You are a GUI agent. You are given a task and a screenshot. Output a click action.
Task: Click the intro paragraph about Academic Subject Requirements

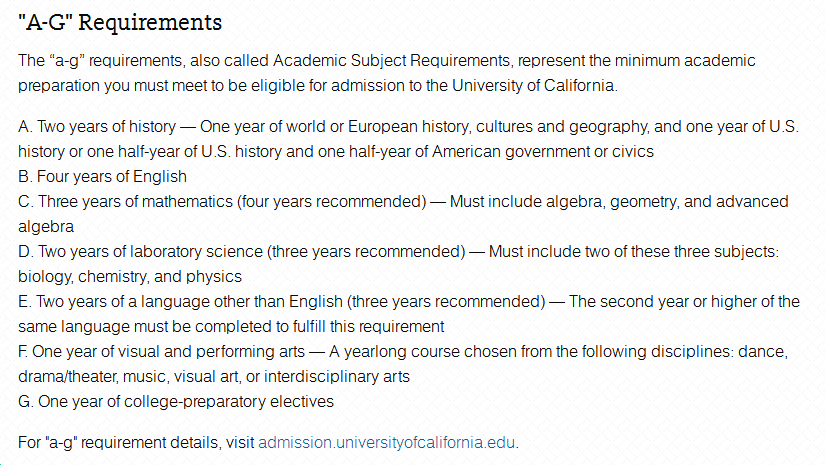(387, 73)
